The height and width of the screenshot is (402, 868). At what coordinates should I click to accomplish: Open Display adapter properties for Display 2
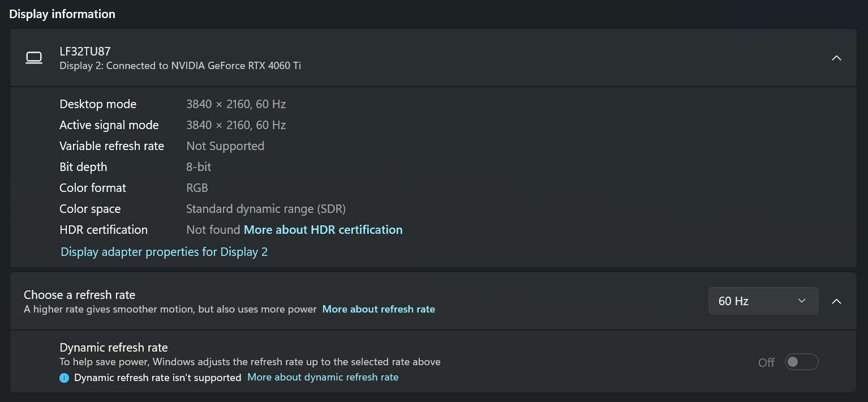point(164,252)
